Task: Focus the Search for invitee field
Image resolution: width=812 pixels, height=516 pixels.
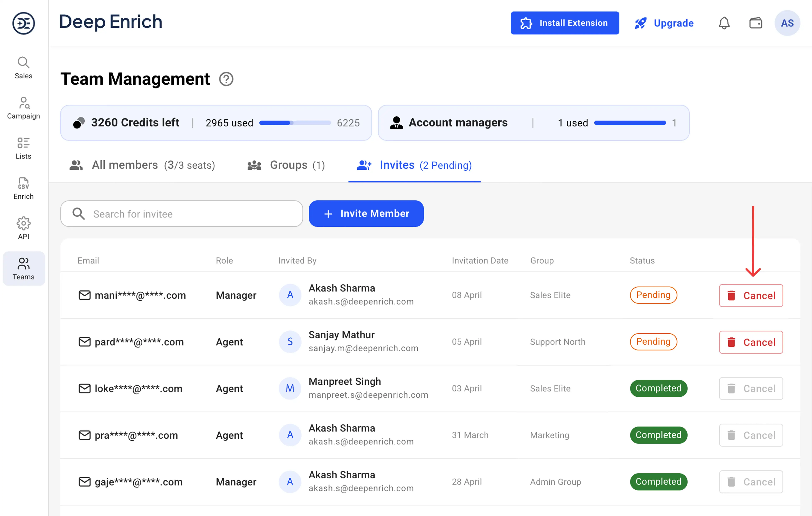Action: click(x=181, y=214)
